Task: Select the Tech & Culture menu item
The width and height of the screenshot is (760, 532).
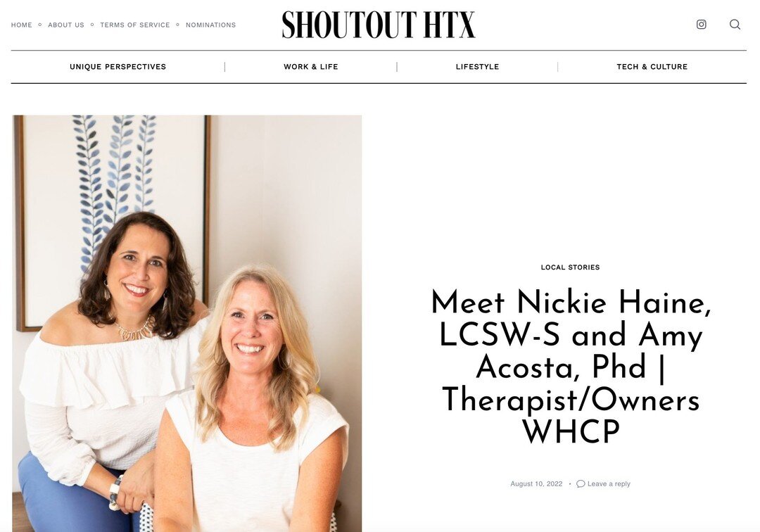Action: tap(652, 67)
